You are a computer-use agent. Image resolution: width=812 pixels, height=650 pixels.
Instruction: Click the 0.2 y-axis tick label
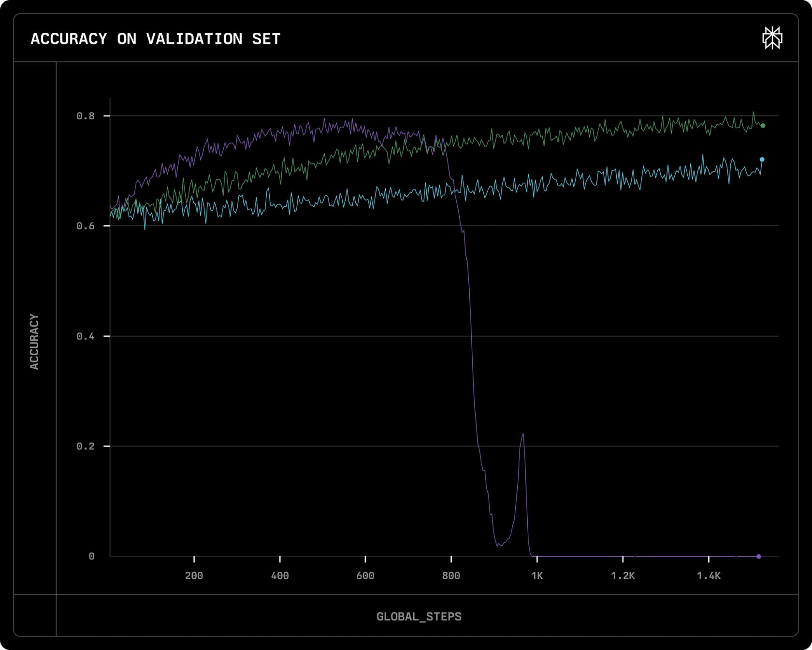coord(86,446)
